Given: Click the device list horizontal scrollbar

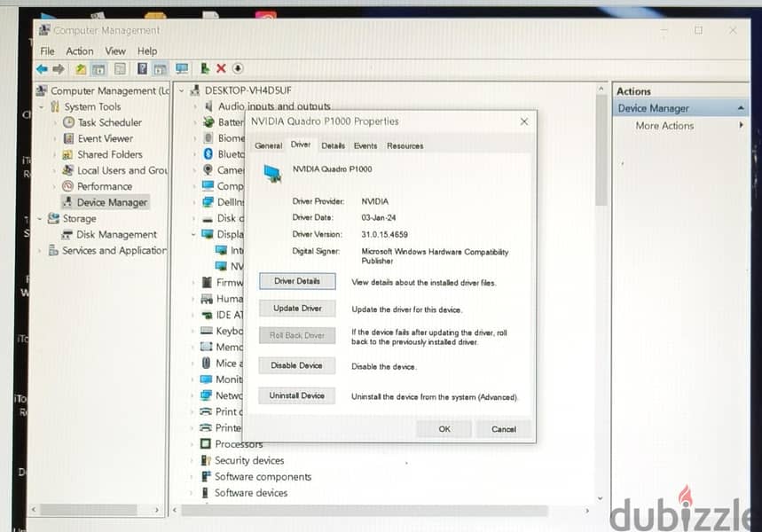Looking at the screenshot, I should pyautogui.click(x=365, y=511).
